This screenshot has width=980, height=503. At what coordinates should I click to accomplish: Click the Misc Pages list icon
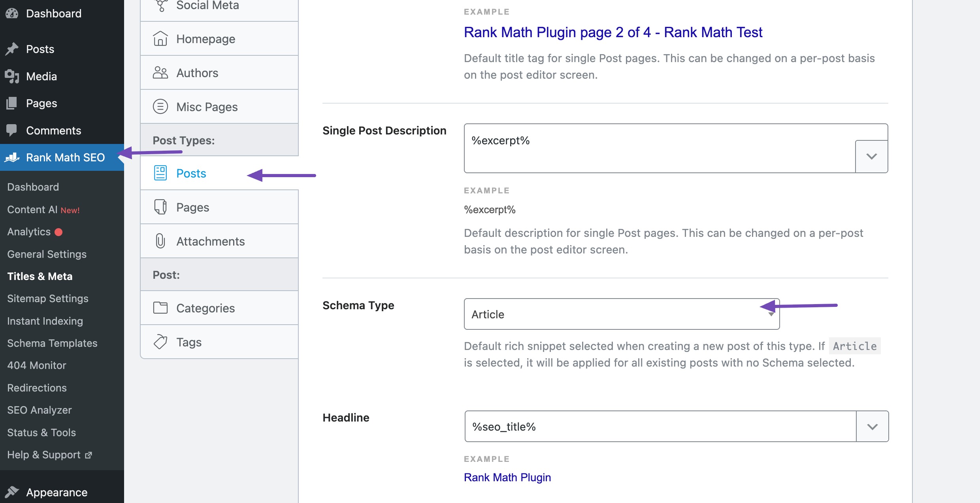click(x=160, y=107)
